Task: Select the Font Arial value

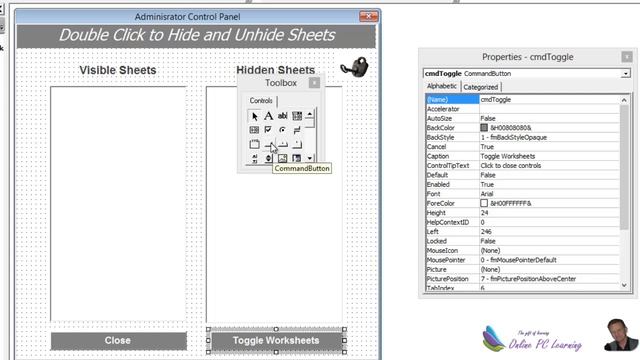Action: click(x=549, y=194)
